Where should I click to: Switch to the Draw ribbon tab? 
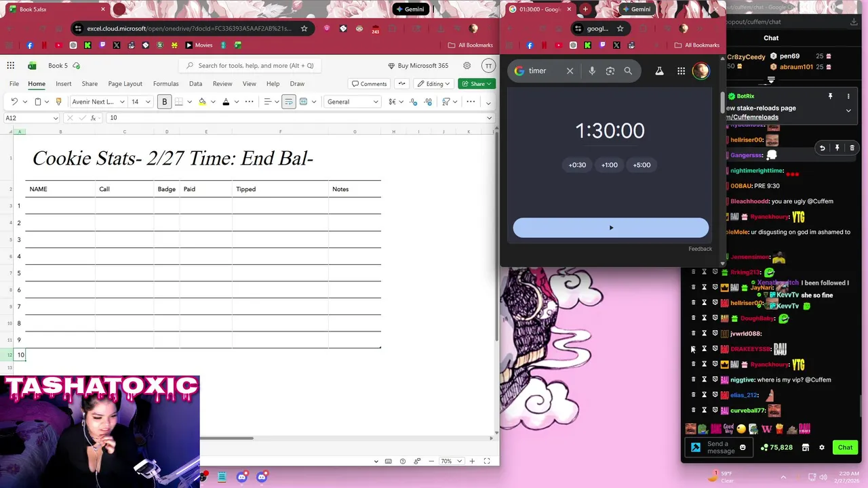point(297,84)
